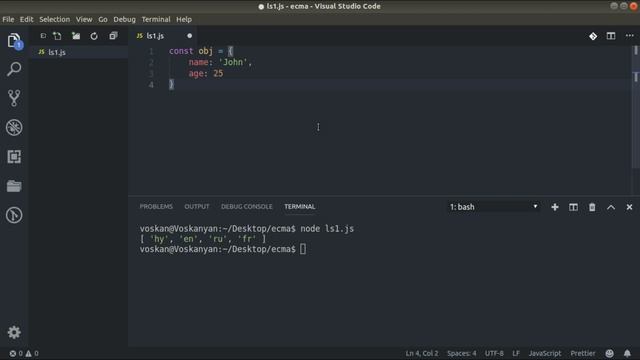Open ls1.js in the explorer tree
Image resolution: width=640 pixels, height=360 pixels.
pyautogui.click(x=78, y=52)
